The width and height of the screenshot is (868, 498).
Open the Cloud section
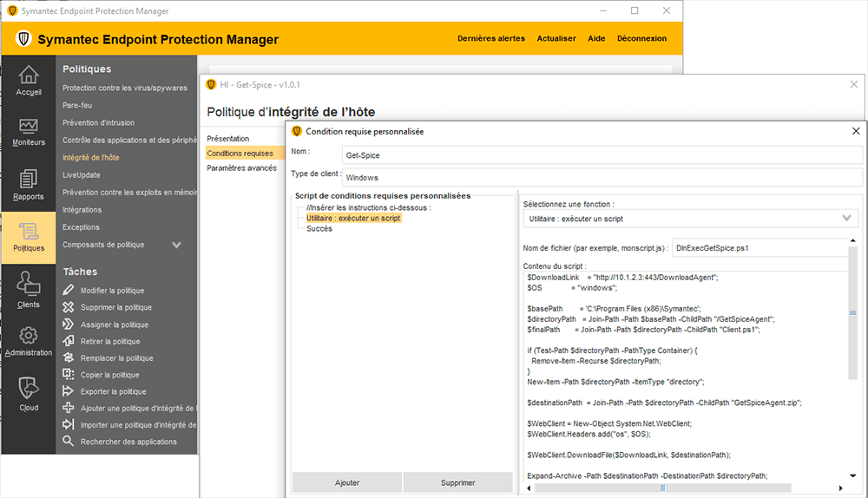[28, 395]
